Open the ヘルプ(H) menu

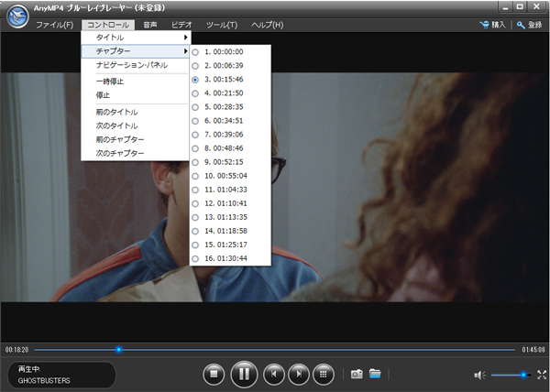pyautogui.click(x=268, y=25)
